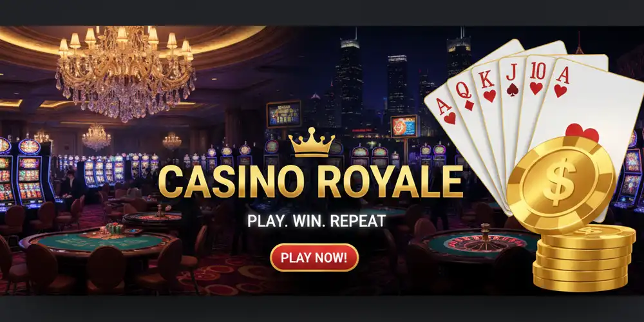The width and height of the screenshot is (644, 322).
Task: Click the hanging TV screen near the skyscrapers
Action: [284, 114]
